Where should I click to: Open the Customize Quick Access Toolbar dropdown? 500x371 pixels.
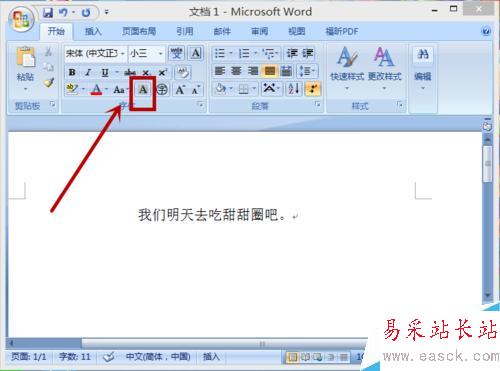[x=106, y=13]
